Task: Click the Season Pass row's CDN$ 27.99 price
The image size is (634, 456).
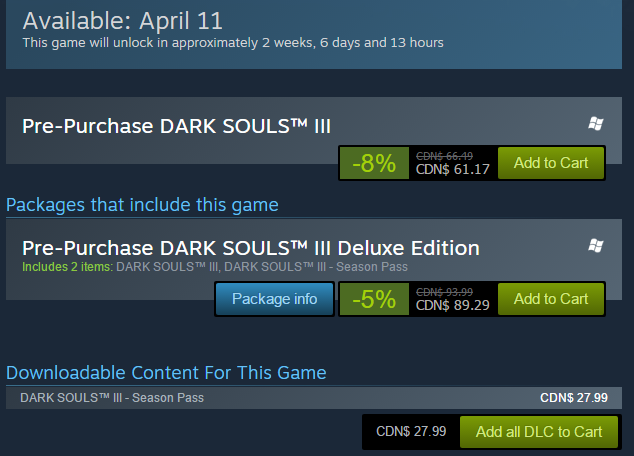Action: pyautogui.click(x=573, y=398)
